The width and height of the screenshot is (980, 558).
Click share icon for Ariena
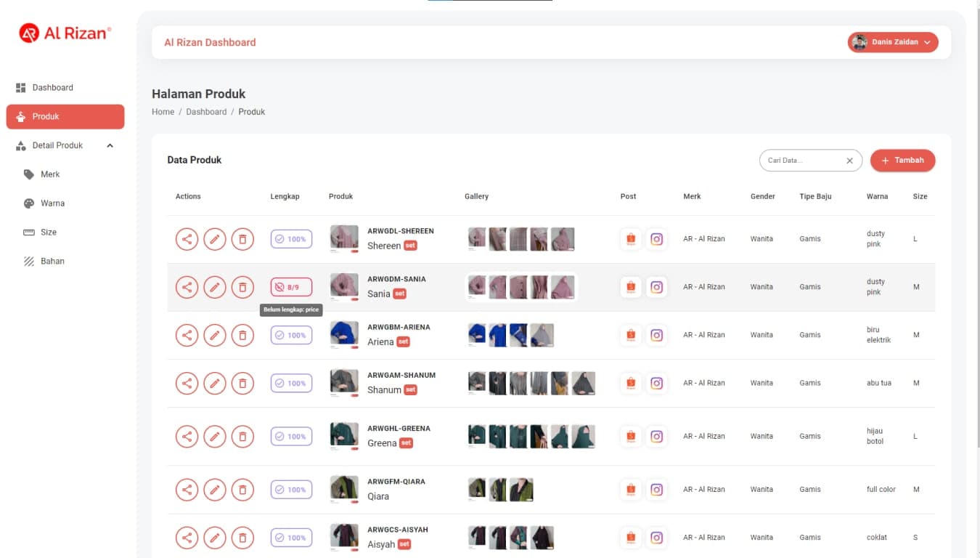(x=187, y=335)
